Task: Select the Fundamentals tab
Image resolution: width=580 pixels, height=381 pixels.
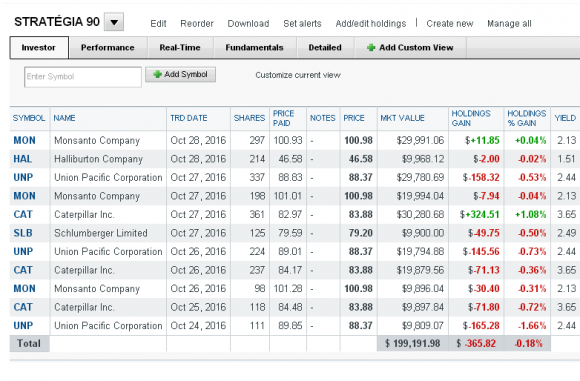Action: pyautogui.click(x=254, y=47)
